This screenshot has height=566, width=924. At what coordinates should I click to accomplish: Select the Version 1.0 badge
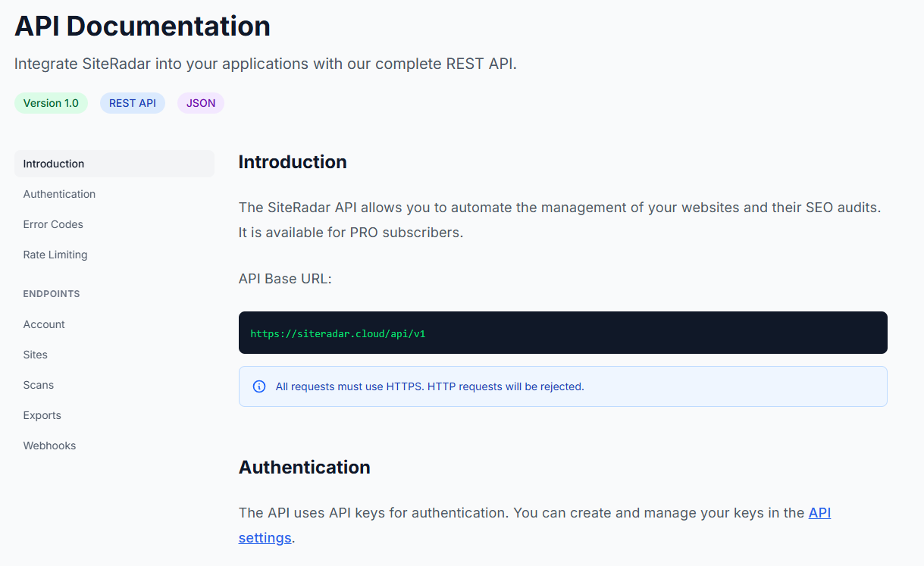pyautogui.click(x=51, y=102)
